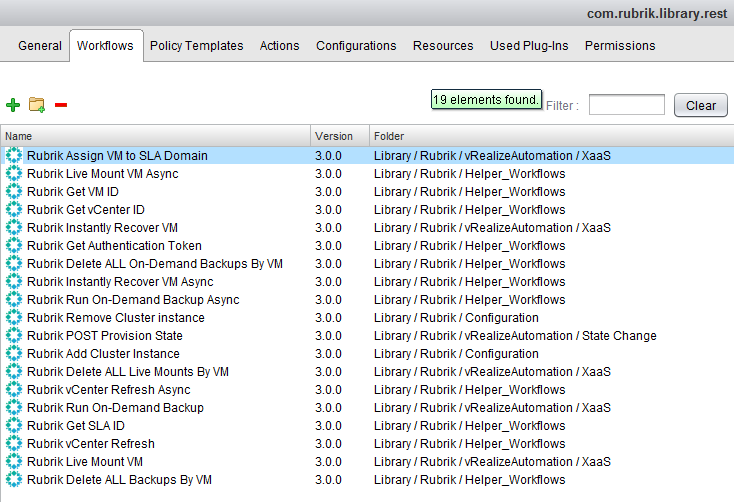Select Rubrik Add Cluster Instance workflow

[103, 354]
